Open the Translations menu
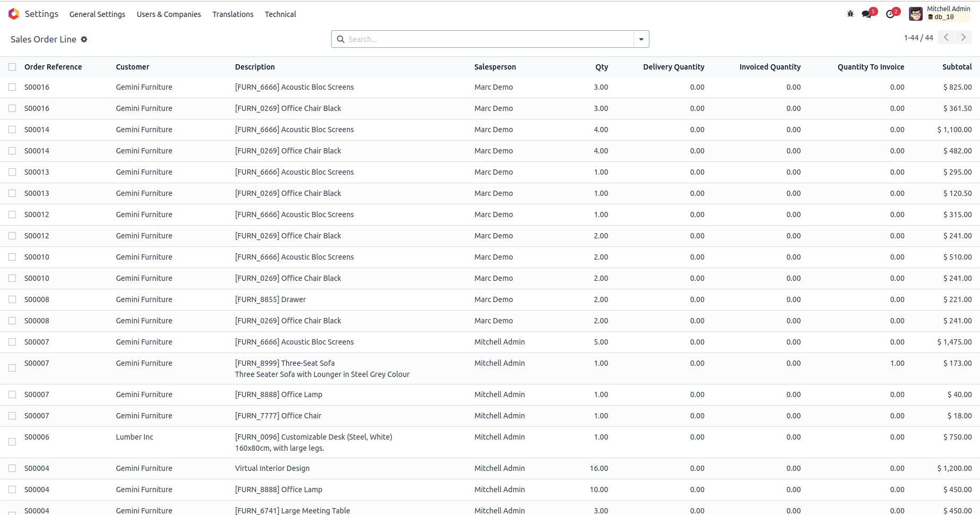This screenshot has width=980, height=515. coord(233,14)
